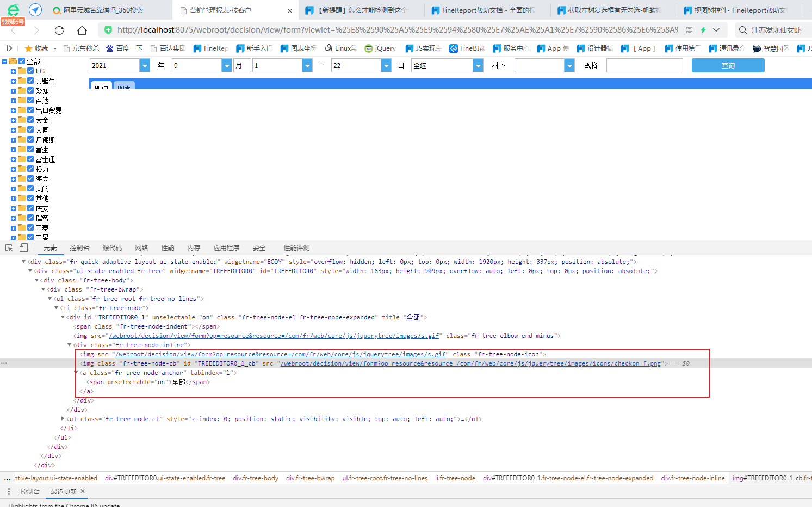Uncheck the 全部 root checkbox
The image size is (812, 507).
pos(22,61)
